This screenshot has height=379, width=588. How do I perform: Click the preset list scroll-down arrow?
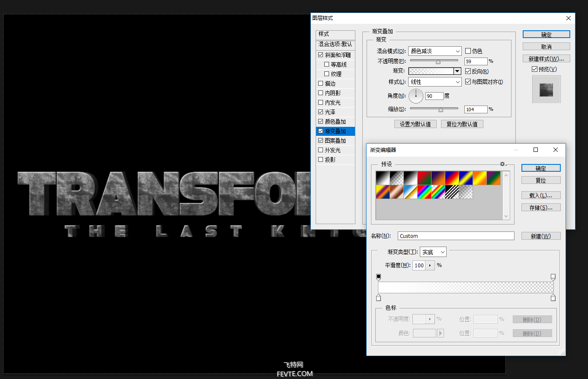pos(506,216)
